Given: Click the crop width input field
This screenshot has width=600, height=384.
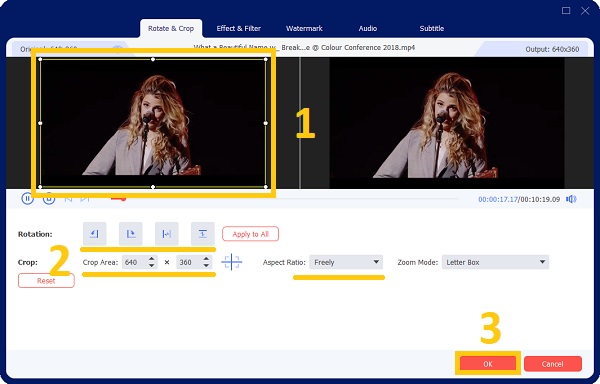Looking at the screenshot, I should [135, 262].
